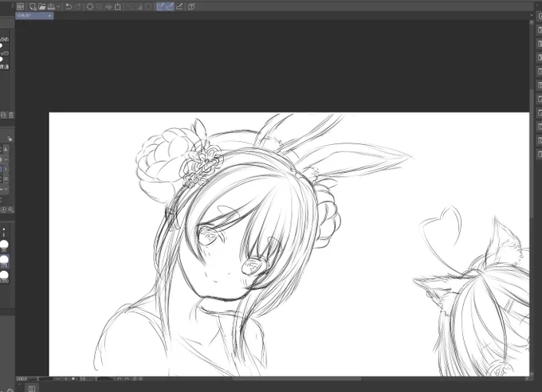Click the deselect toolbar icon

pyautogui.click(x=130, y=6)
